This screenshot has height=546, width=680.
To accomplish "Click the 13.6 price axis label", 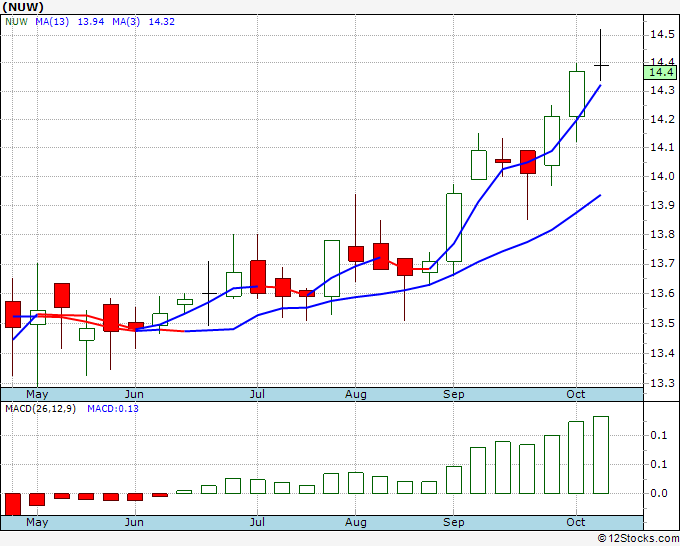I will (662, 294).
